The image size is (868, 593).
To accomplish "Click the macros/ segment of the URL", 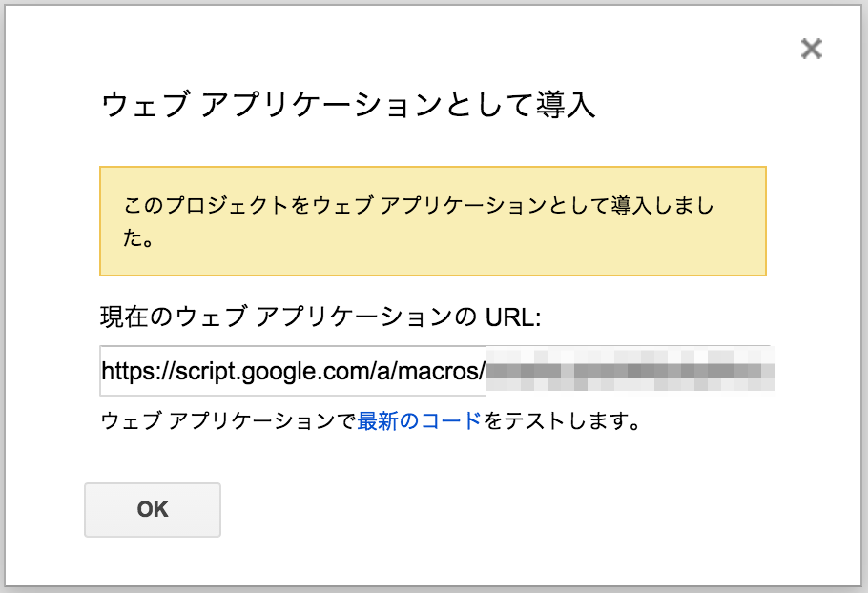I will click(x=442, y=371).
